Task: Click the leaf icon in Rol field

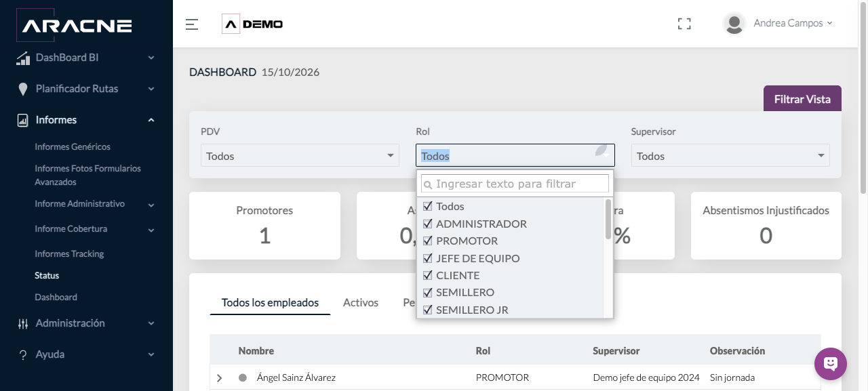Action: pos(601,150)
